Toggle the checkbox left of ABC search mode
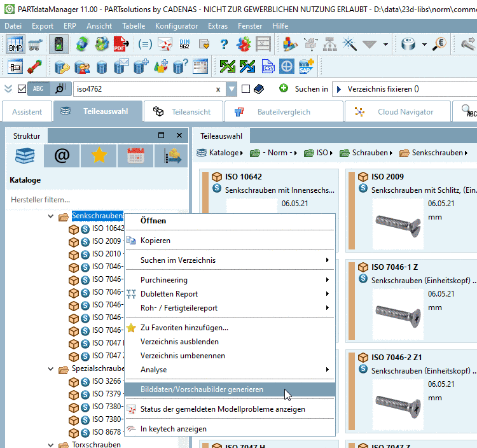The height and width of the screenshot is (448, 477). (22, 89)
